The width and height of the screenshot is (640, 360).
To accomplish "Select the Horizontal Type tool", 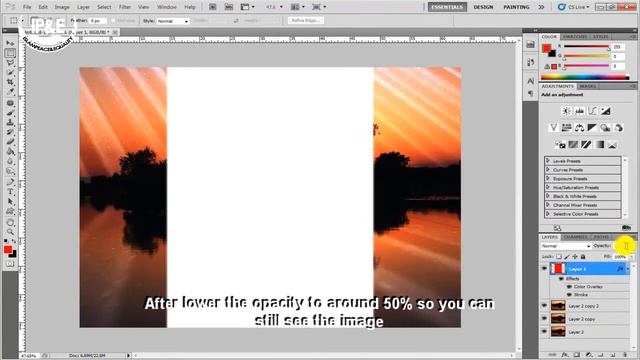I will (x=10, y=192).
